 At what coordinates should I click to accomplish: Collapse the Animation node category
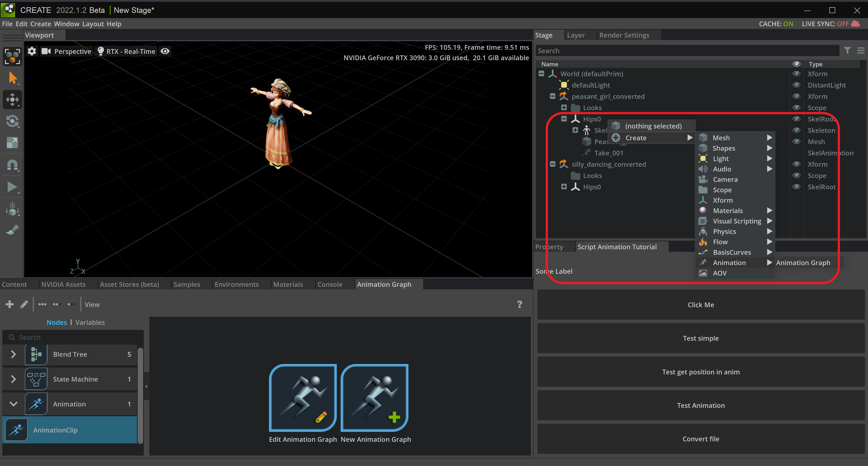pyautogui.click(x=14, y=404)
